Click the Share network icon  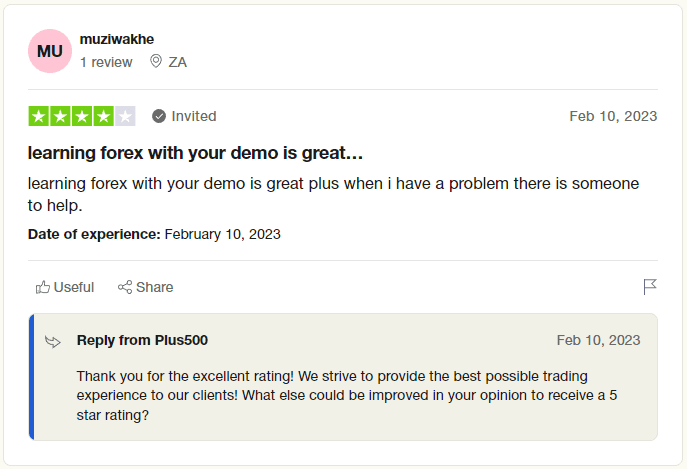point(125,287)
